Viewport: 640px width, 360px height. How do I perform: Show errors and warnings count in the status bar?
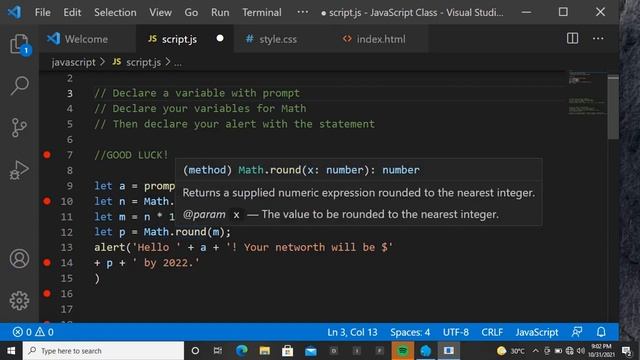pyautogui.click(x=33, y=332)
